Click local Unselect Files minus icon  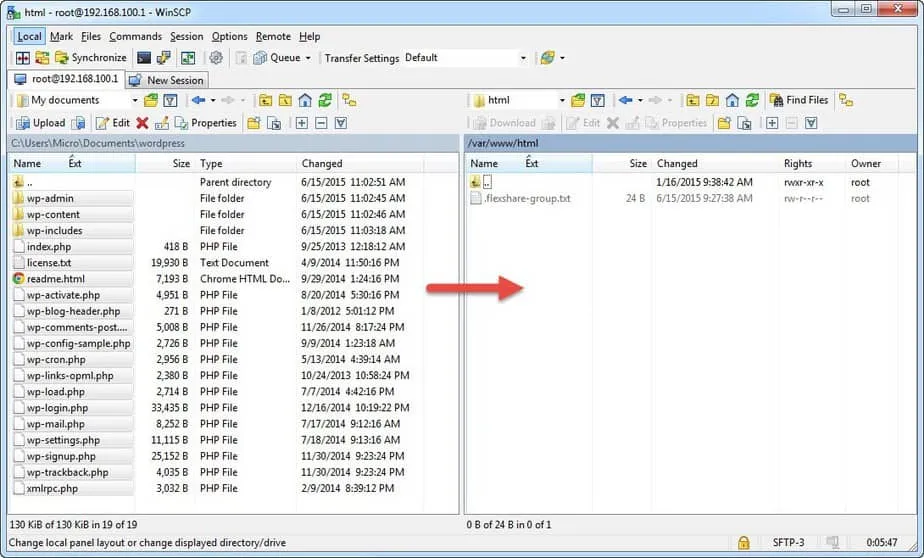[x=321, y=123]
